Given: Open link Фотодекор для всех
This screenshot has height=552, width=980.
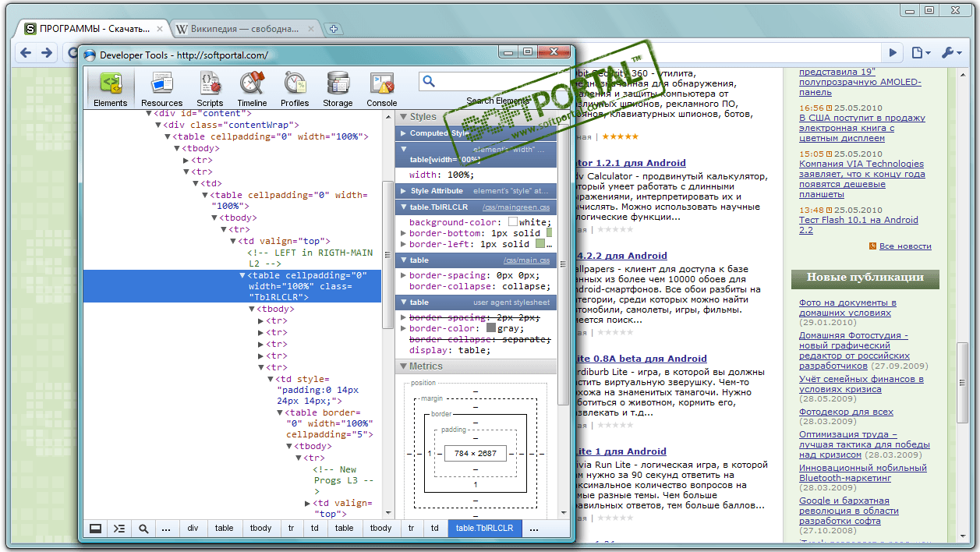Looking at the screenshot, I should click(x=846, y=412).
